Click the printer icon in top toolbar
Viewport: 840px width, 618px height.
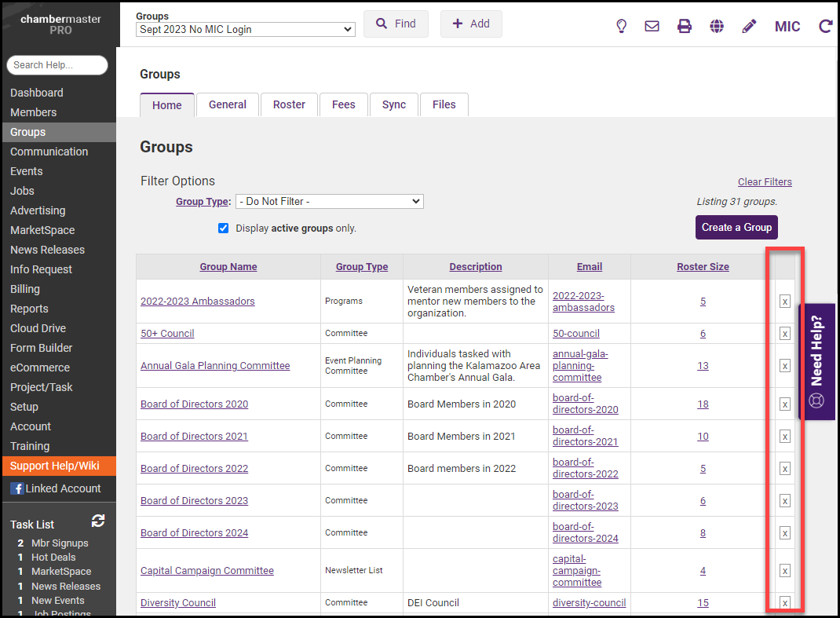pos(685,26)
